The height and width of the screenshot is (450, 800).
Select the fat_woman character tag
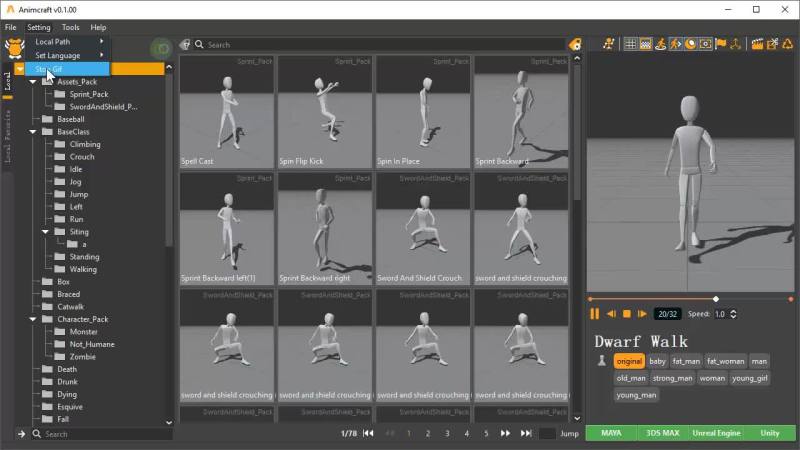(726, 361)
